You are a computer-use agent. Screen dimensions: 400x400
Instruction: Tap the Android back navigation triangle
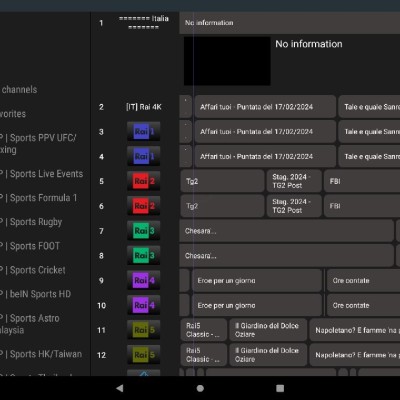point(120,388)
